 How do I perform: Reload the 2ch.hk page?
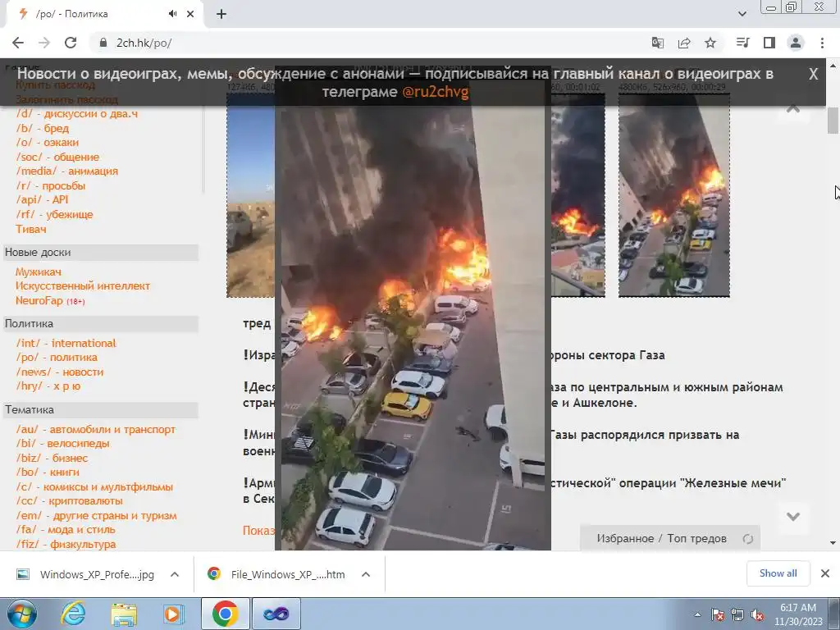point(71,43)
